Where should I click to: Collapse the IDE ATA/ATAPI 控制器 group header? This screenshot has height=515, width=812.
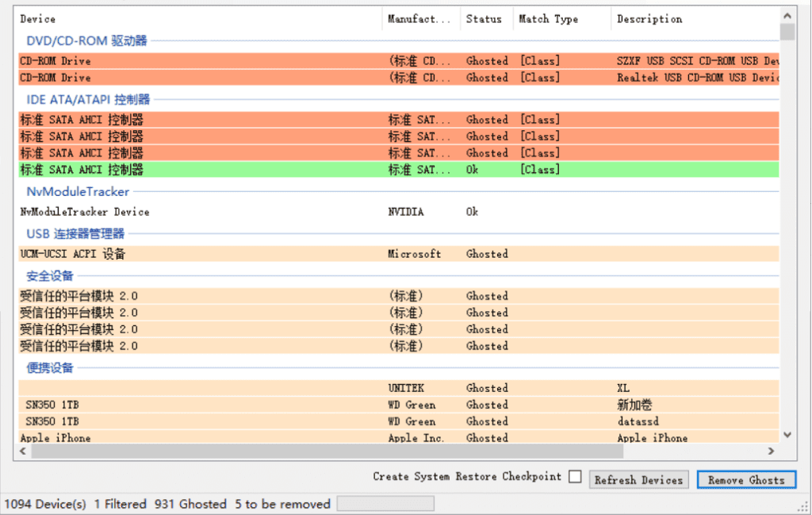(88, 99)
